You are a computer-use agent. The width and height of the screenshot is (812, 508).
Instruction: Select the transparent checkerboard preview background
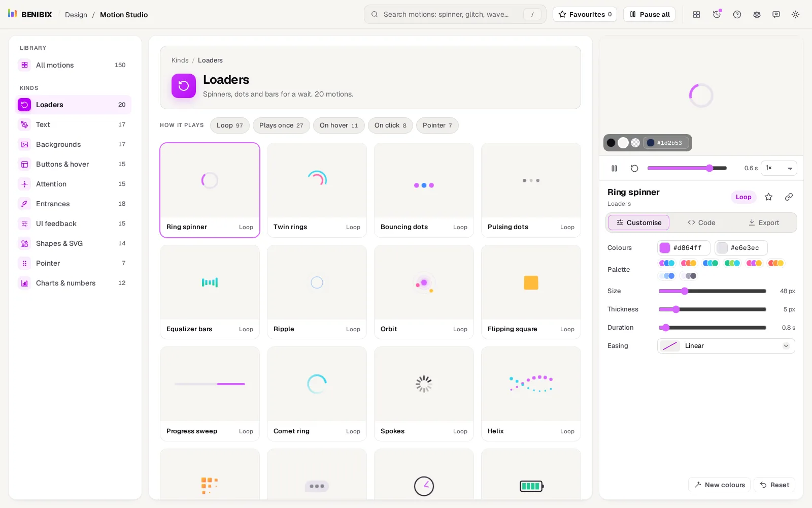[635, 143]
